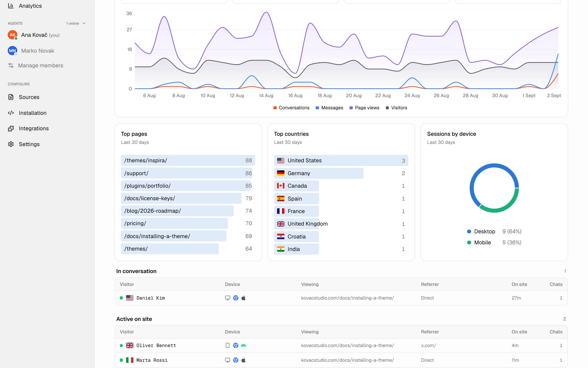Viewport: 588px width, 368px height.
Task: Click the Germany country bar
Action: [319, 173]
